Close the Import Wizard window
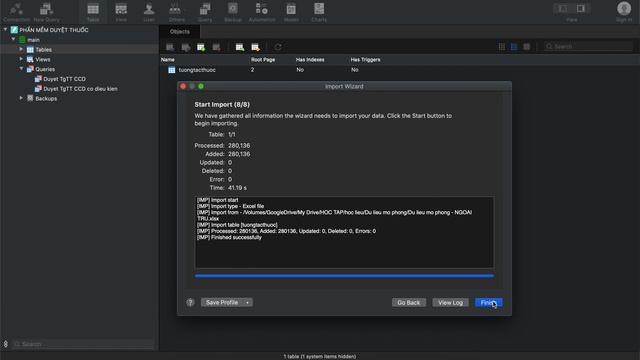 [x=183, y=87]
